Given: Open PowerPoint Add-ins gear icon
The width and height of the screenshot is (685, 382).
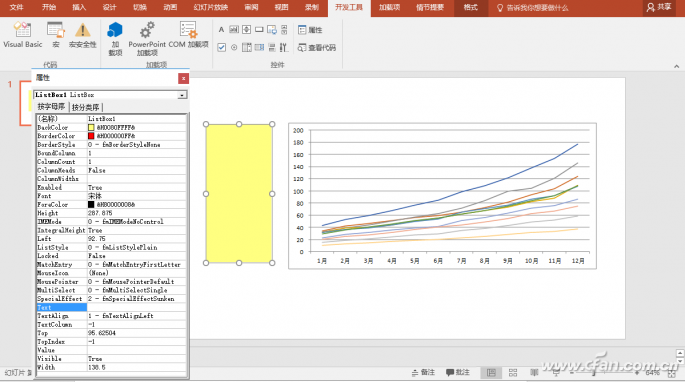Looking at the screenshot, I should click(147, 38).
